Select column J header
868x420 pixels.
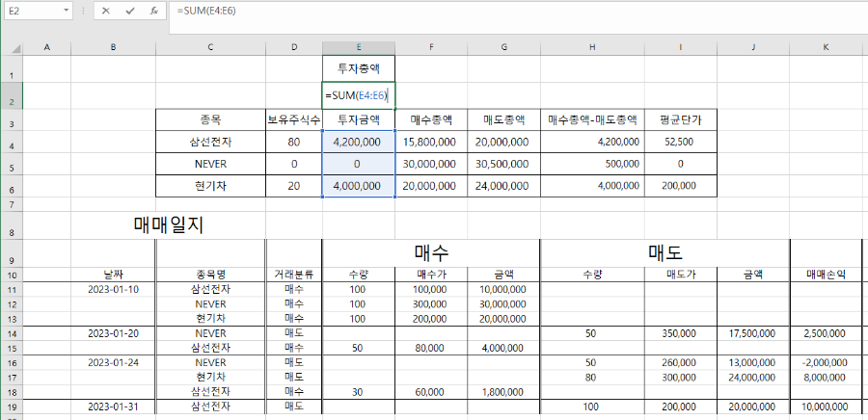[753, 48]
